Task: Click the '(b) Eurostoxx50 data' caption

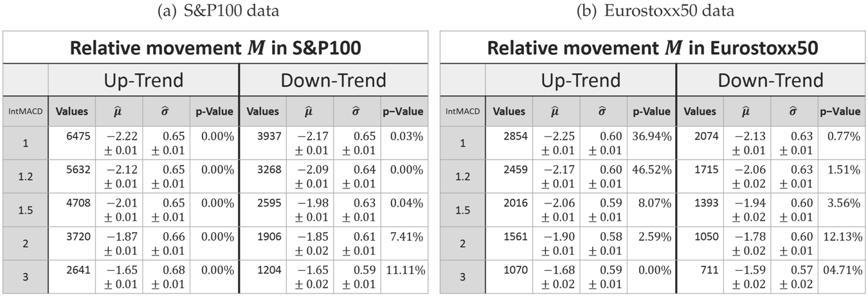Action: tap(653, 11)
